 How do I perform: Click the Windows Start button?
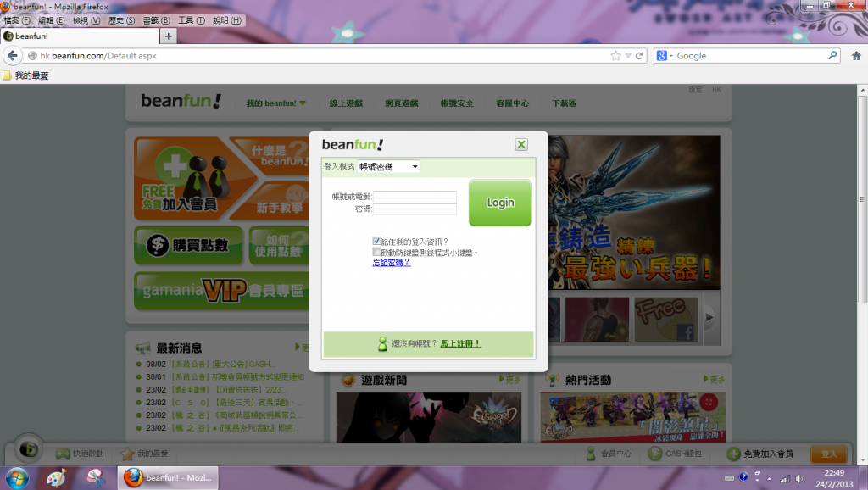point(15,477)
